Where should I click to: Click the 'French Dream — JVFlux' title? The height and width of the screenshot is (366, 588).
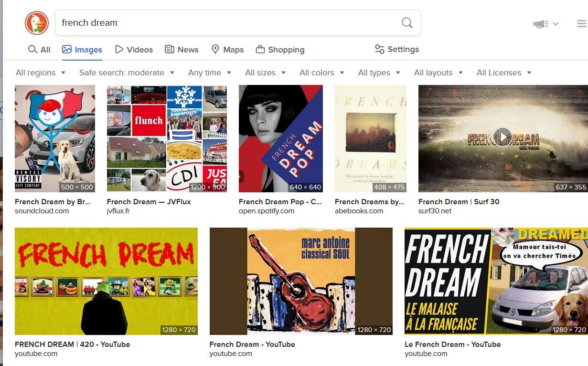pyautogui.click(x=149, y=202)
